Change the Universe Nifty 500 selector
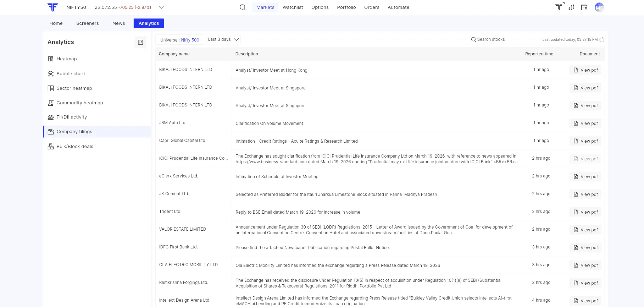 (x=180, y=40)
